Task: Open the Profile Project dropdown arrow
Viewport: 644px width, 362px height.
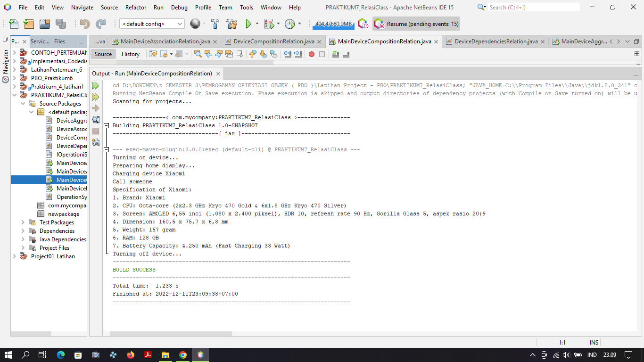Action: point(299,24)
